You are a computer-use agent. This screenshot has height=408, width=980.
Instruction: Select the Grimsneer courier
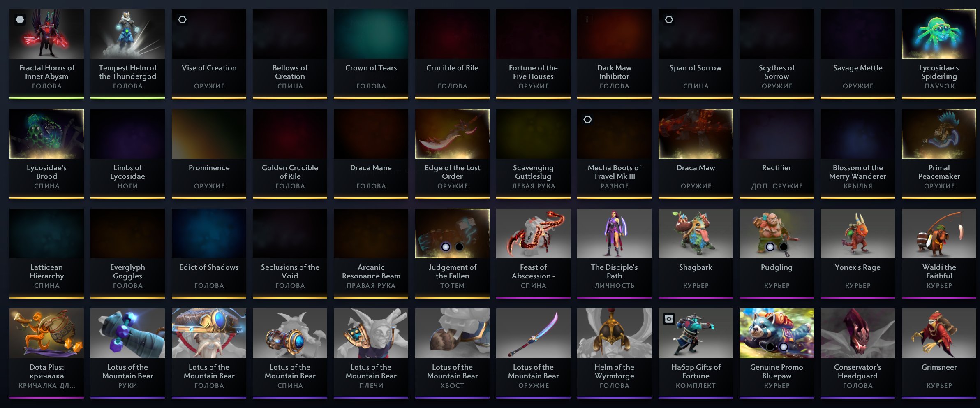coord(939,353)
